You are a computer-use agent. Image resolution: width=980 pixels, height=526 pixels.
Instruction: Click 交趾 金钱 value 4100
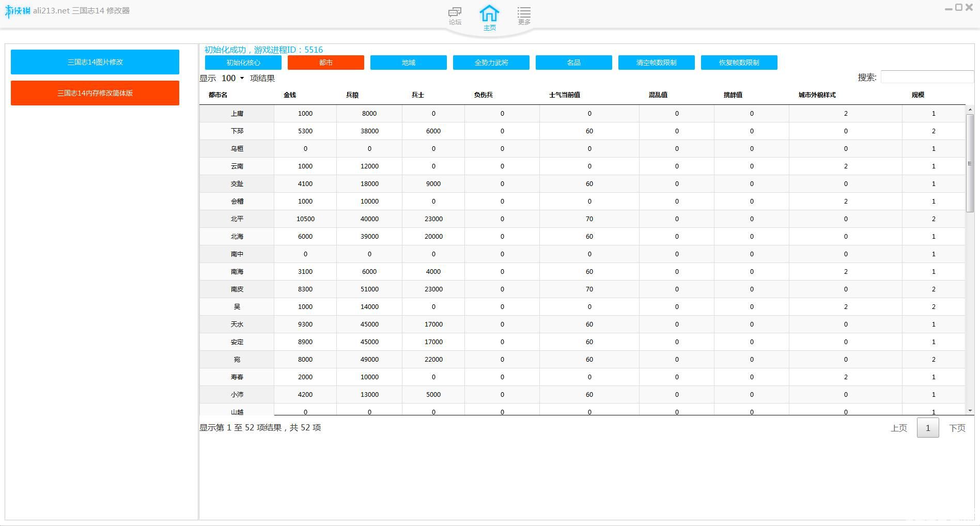(x=305, y=184)
